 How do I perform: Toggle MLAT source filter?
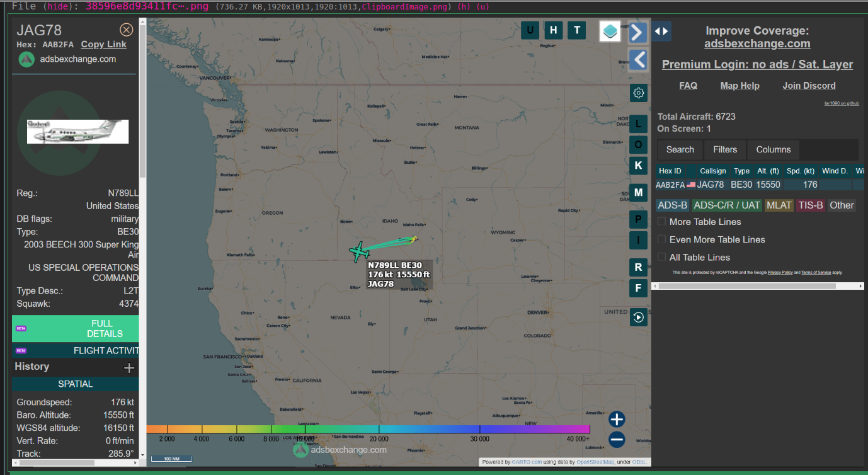(779, 205)
